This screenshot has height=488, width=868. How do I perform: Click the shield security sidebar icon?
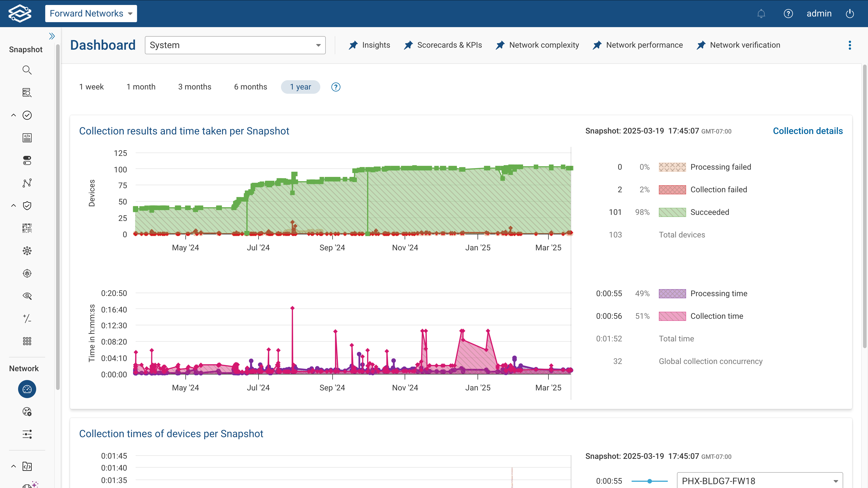27,205
